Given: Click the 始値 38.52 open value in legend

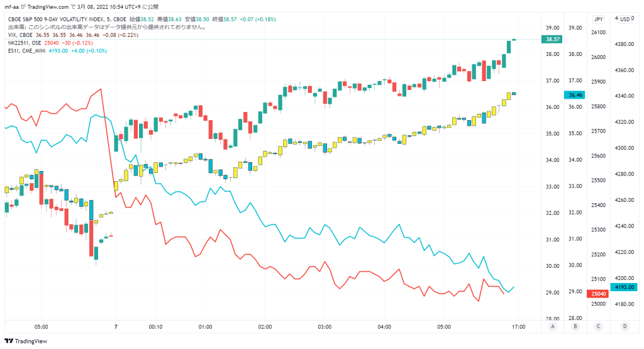Looking at the screenshot, I should click(142, 19).
